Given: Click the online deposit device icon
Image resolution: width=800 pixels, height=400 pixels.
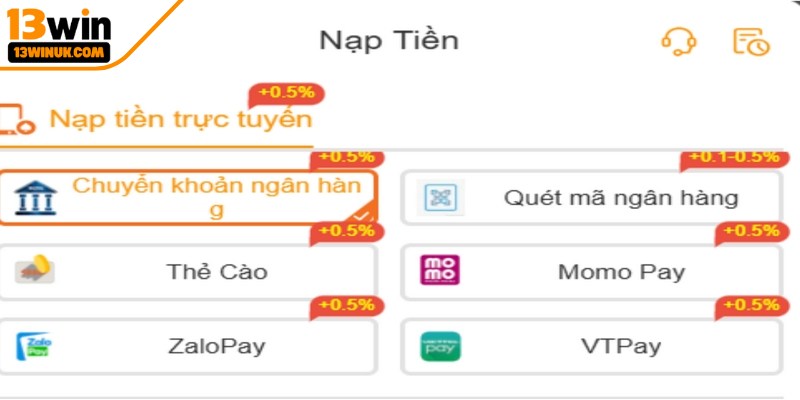Looking at the screenshot, I should (x=17, y=120).
